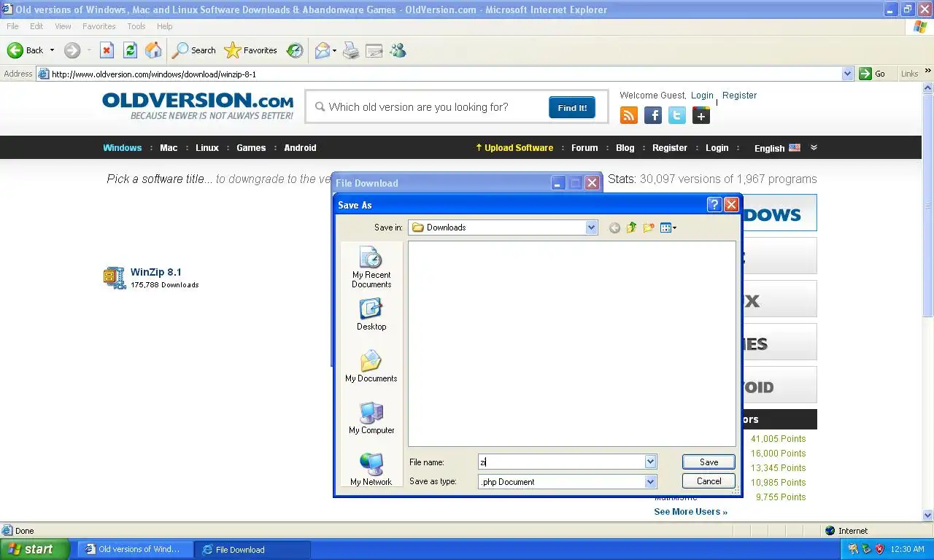Create new folder icon in Save As
934x560 pixels.
[x=649, y=227]
